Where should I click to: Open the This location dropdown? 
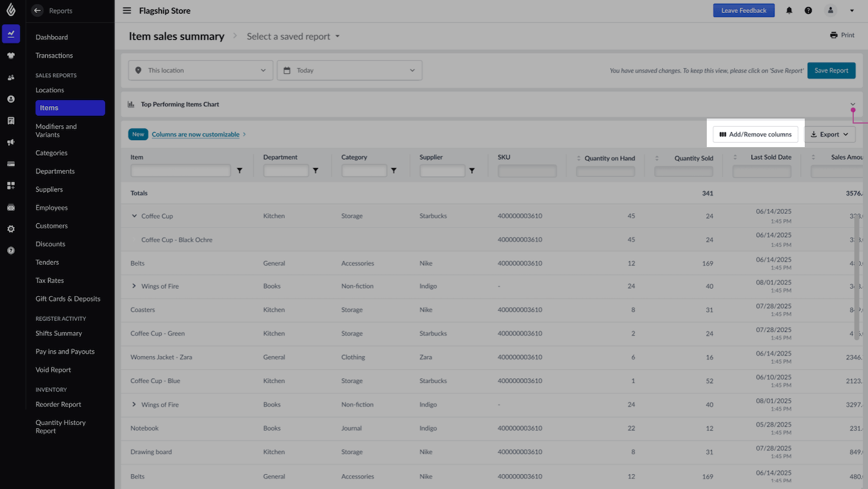tap(200, 70)
